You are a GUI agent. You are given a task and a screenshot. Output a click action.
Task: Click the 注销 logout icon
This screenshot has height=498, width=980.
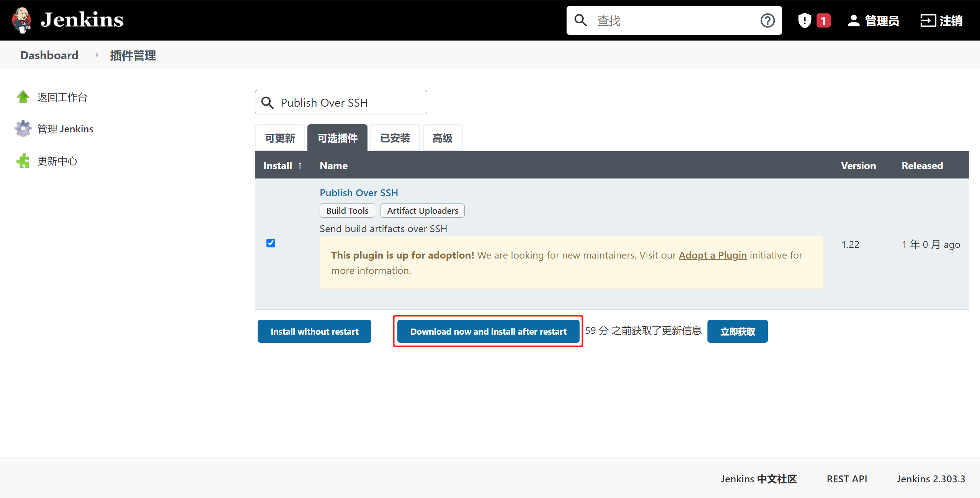click(x=928, y=21)
